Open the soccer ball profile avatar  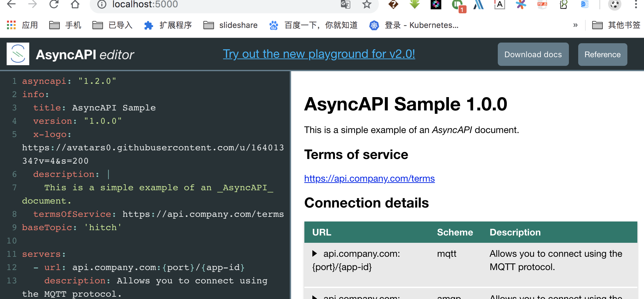[x=615, y=4]
